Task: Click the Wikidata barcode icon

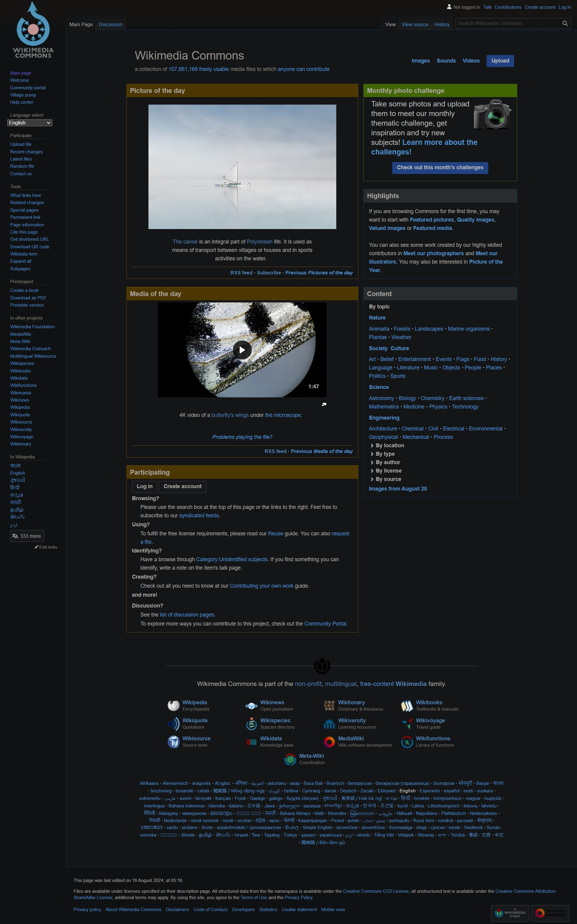Action: [251, 742]
